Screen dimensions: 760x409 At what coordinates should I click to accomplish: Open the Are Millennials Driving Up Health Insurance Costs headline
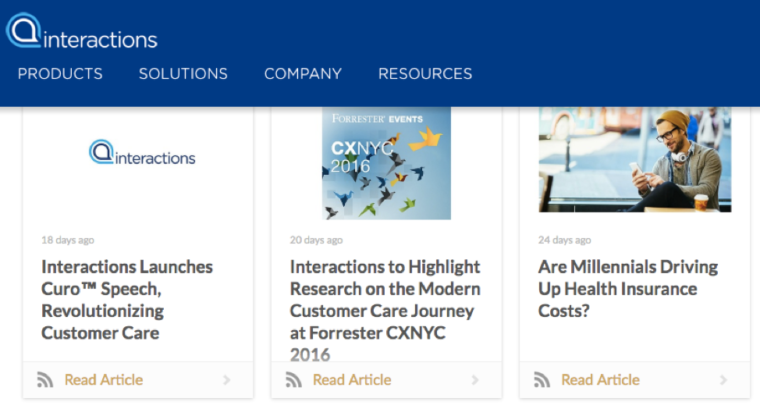628,289
